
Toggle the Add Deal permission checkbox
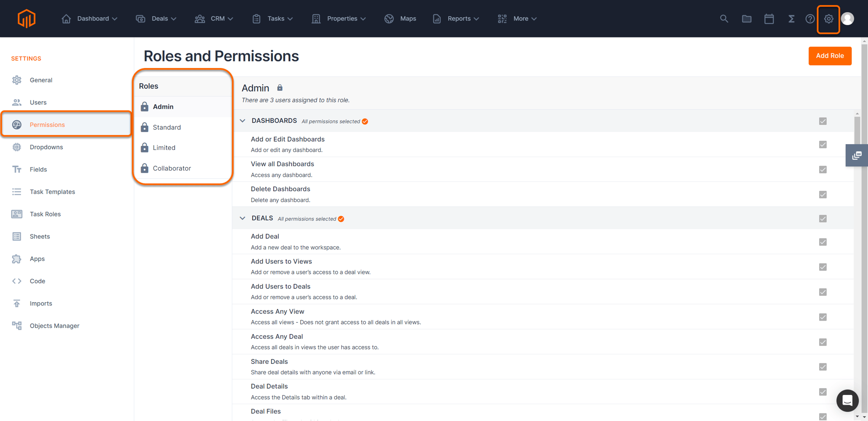(823, 242)
